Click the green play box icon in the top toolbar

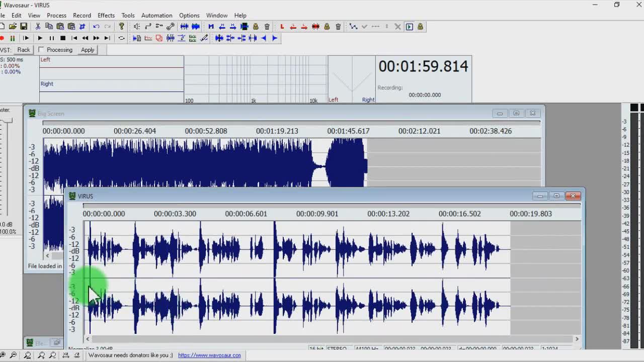[x=410, y=26]
